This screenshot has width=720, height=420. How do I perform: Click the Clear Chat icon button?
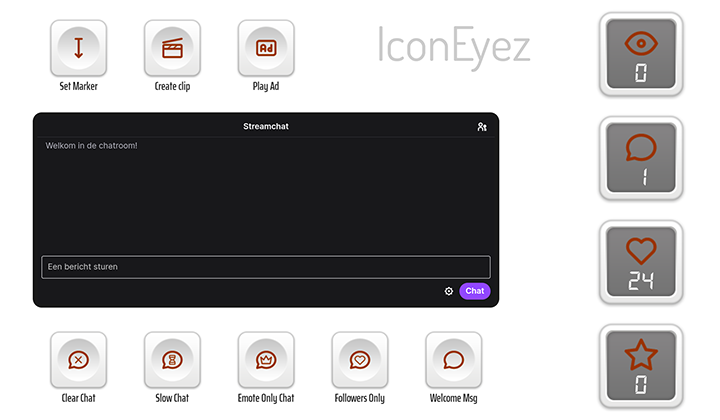tap(79, 360)
